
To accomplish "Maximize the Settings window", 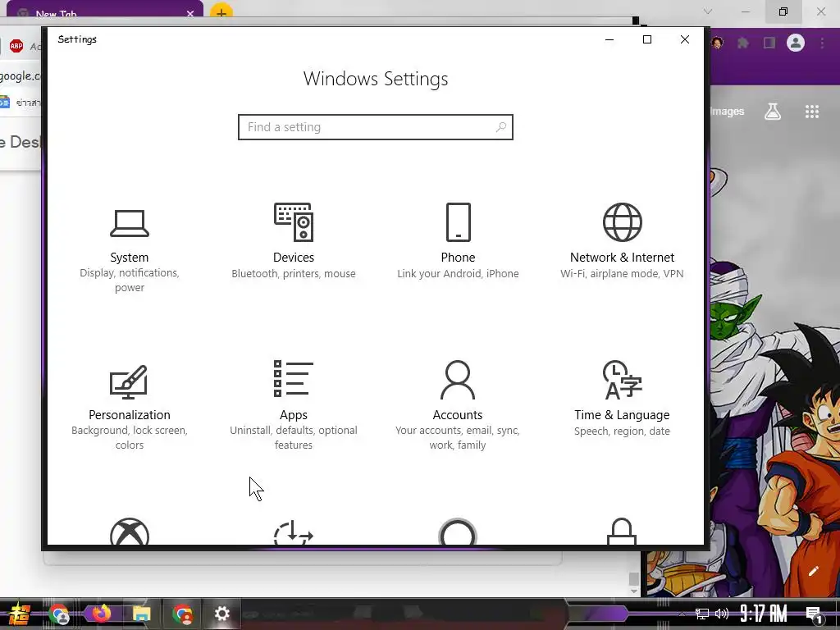I will [647, 39].
